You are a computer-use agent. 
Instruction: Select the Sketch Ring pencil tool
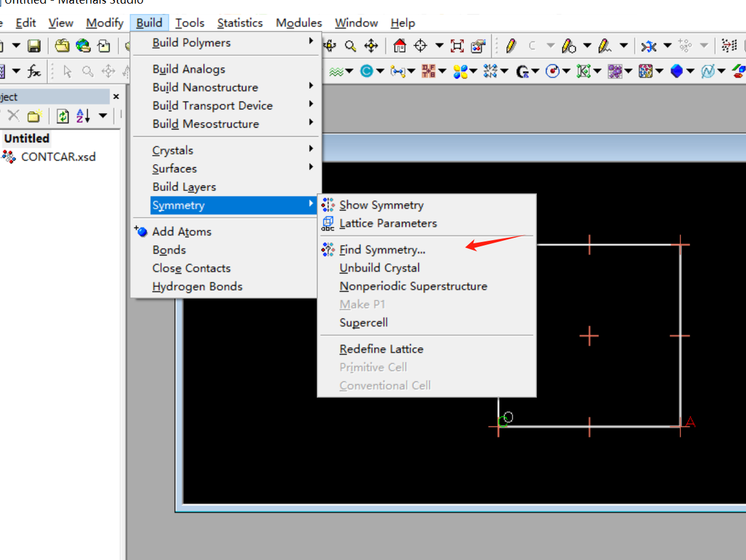pos(569,46)
